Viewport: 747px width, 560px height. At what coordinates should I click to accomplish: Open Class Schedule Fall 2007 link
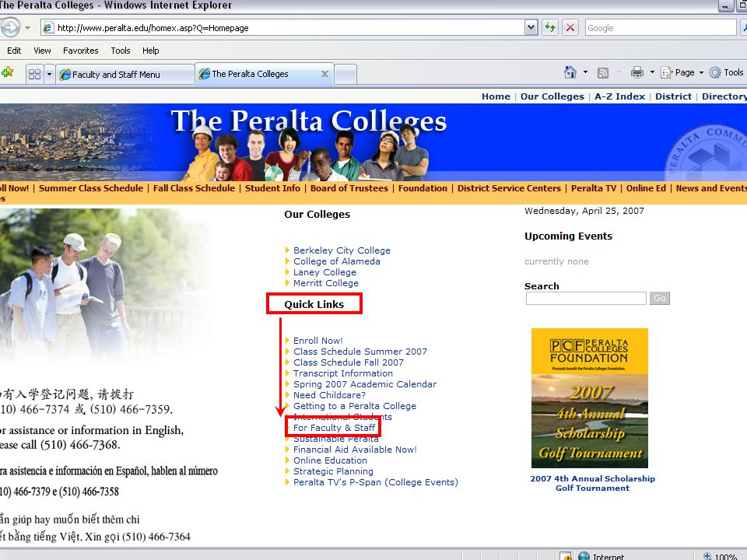[349, 362]
